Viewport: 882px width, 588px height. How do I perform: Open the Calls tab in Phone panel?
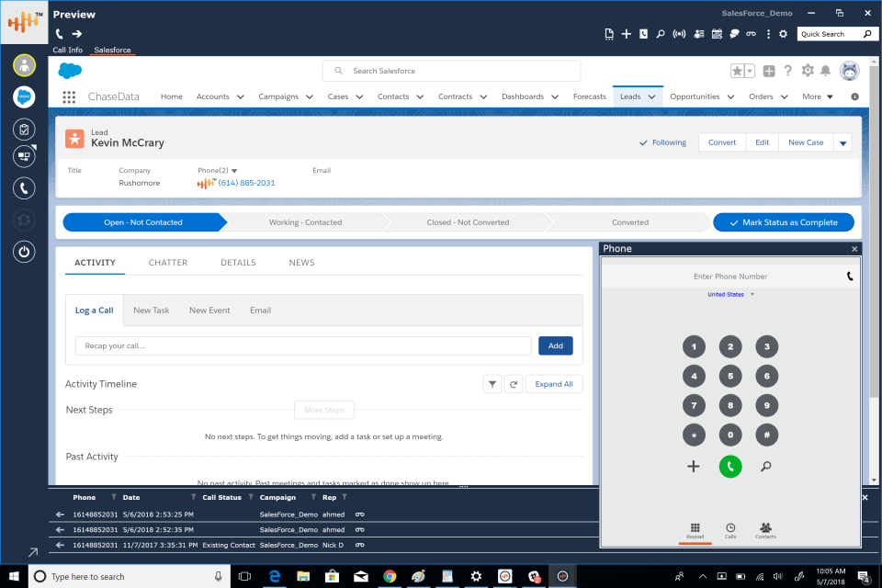pos(730,531)
